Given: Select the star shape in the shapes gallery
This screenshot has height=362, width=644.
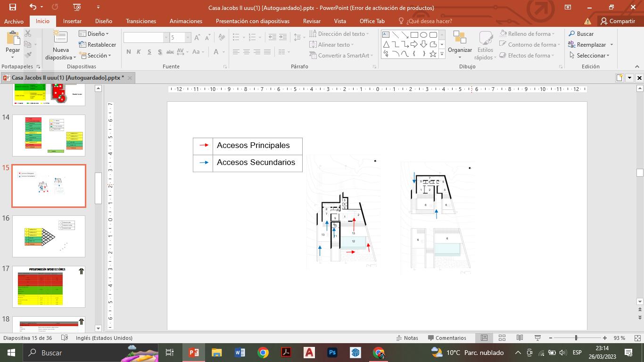Looking at the screenshot, I should coord(433,54).
